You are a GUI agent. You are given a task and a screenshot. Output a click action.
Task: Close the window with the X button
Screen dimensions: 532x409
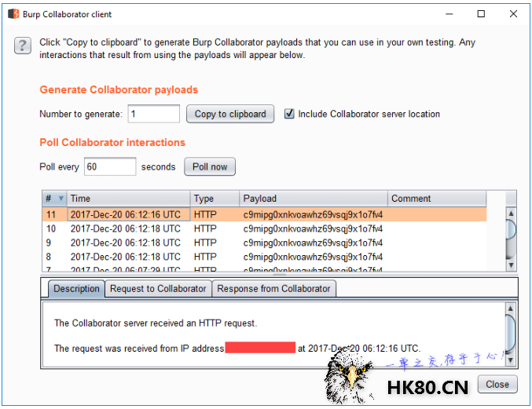pyautogui.click(x=513, y=14)
